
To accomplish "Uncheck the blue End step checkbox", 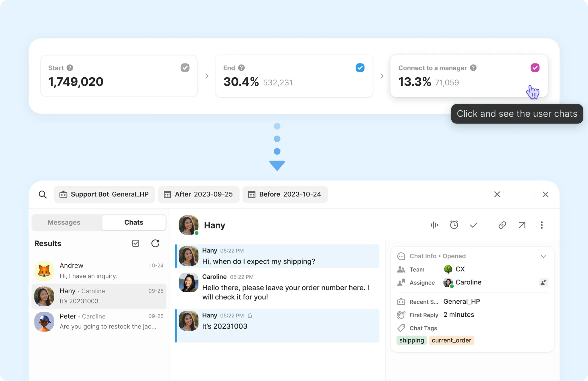I will [x=360, y=68].
